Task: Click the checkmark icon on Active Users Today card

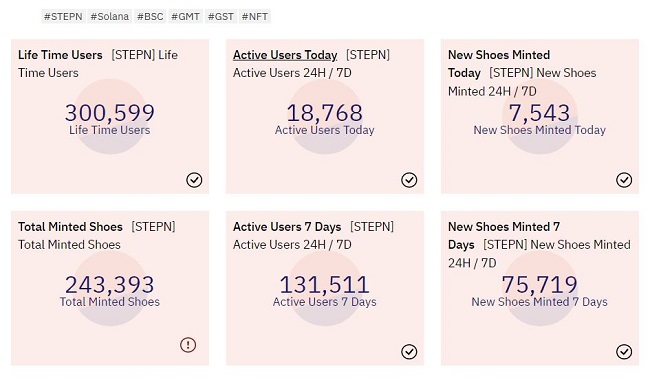Action: (409, 180)
